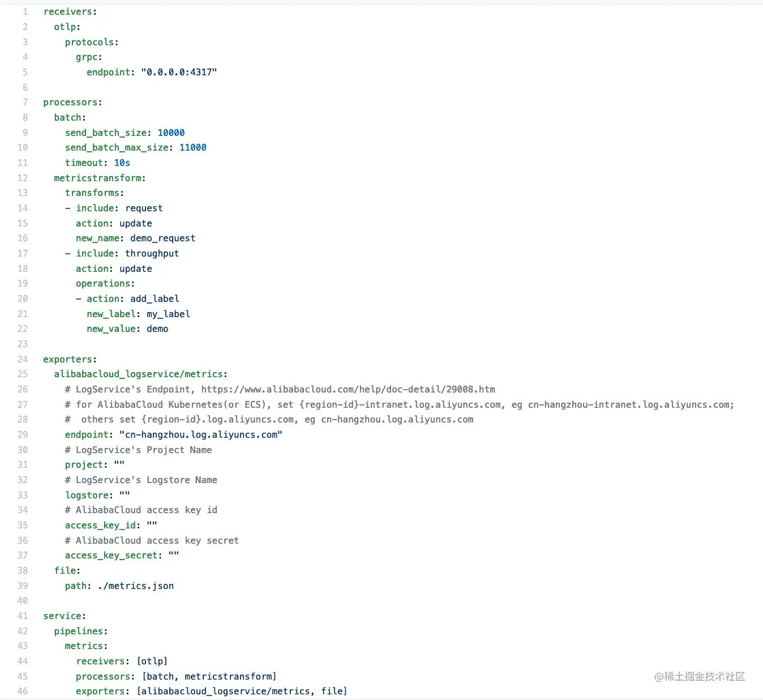Image resolution: width=763 pixels, height=700 pixels.
Task: Click the 'grpc:' key
Action: (89, 57)
